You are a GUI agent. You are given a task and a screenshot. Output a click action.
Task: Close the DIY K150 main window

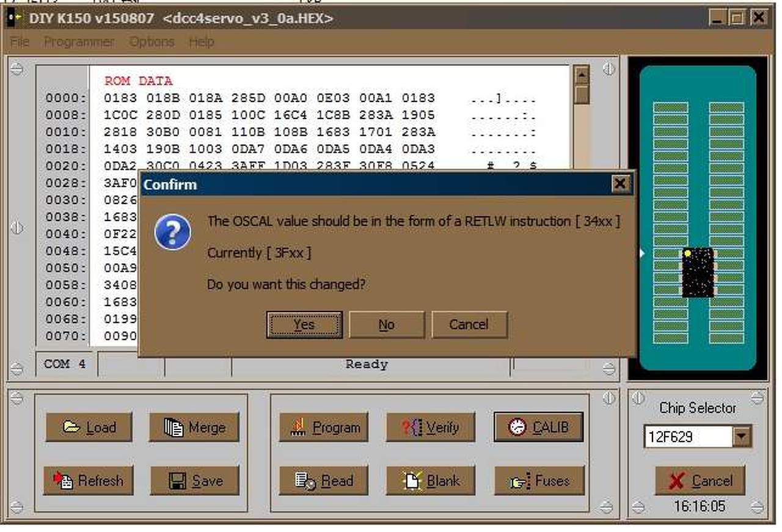click(758, 18)
